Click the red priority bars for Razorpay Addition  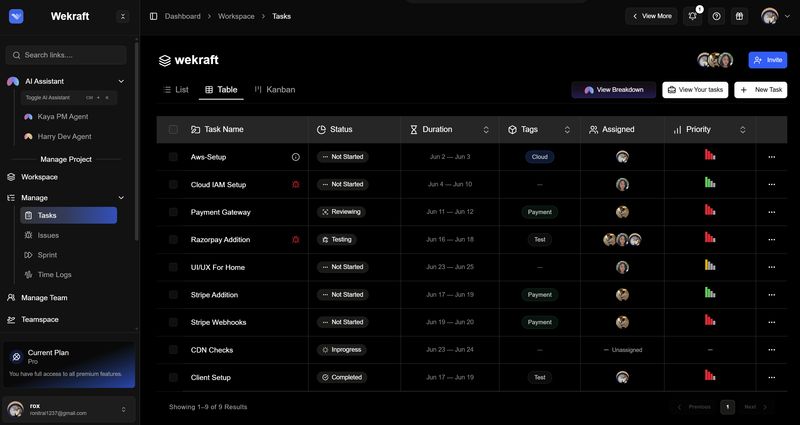[x=710, y=237]
